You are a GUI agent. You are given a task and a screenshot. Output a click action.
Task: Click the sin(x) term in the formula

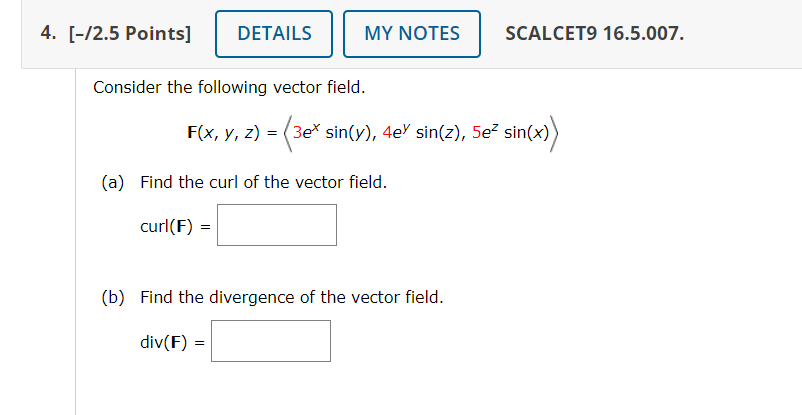pyautogui.click(x=527, y=133)
